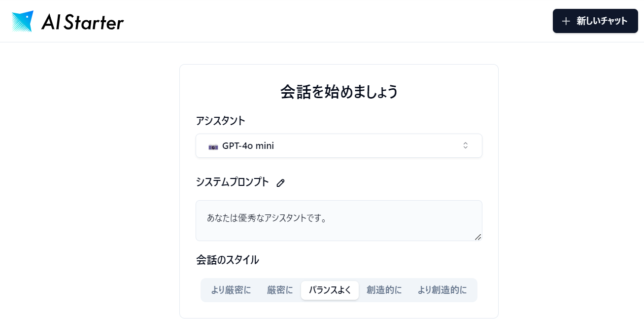Click the システムプロンプト label text

233,182
